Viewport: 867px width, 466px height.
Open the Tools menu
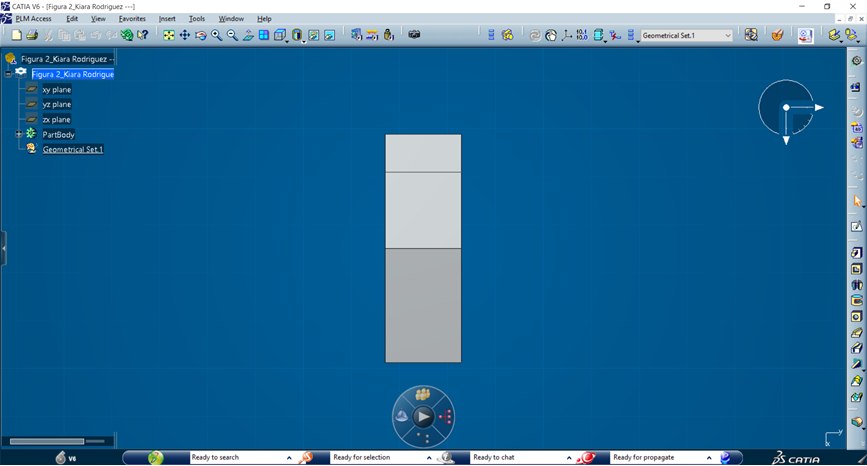(197, 19)
